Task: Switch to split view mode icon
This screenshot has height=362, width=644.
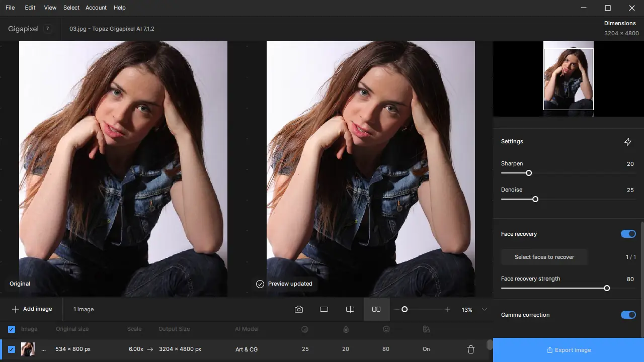Action: [350, 309]
